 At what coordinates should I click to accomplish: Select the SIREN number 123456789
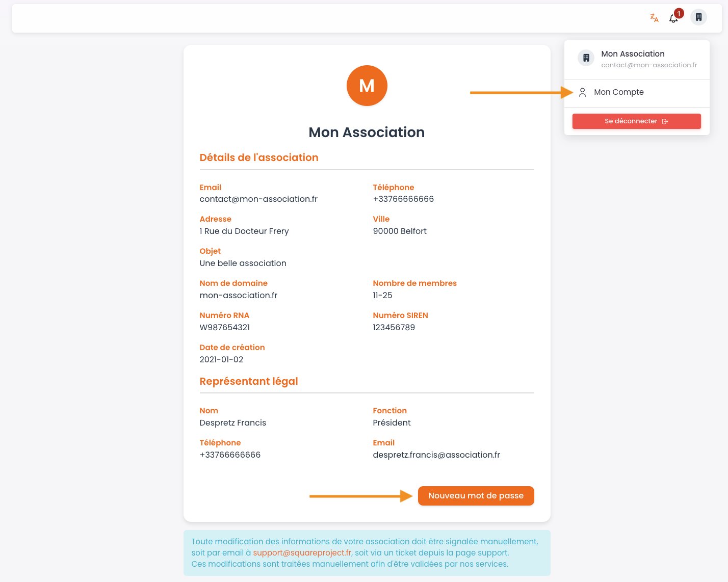click(x=394, y=328)
